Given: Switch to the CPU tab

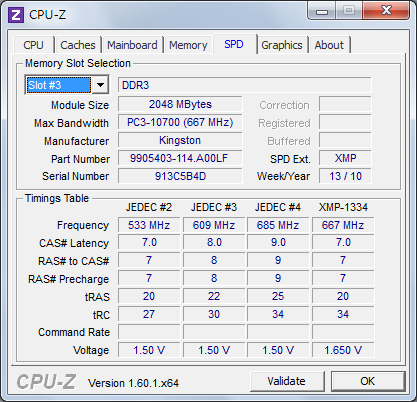Looking at the screenshot, I should pyautogui.click(x=33, y=45).
